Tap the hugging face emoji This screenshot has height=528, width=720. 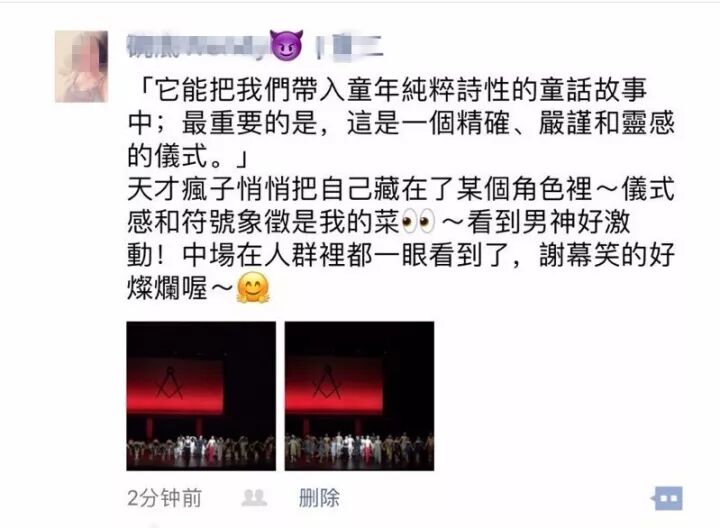(x=253, y=288)
